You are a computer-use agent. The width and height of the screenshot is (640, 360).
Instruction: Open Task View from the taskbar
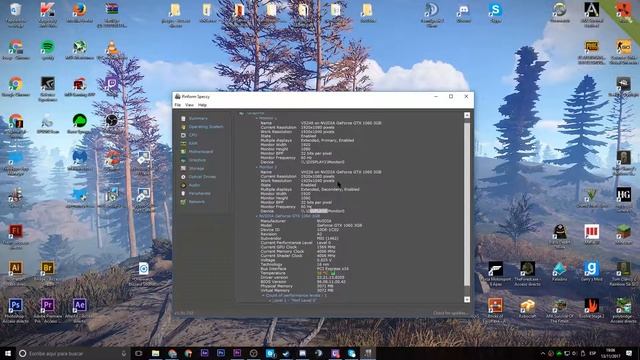click(x=138, y=353)
